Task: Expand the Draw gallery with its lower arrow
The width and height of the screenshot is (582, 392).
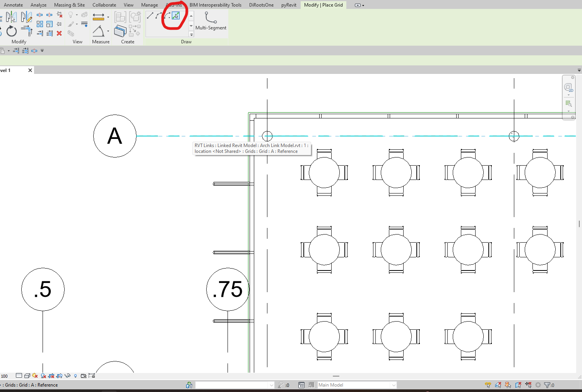Action: tap(191, 34)
